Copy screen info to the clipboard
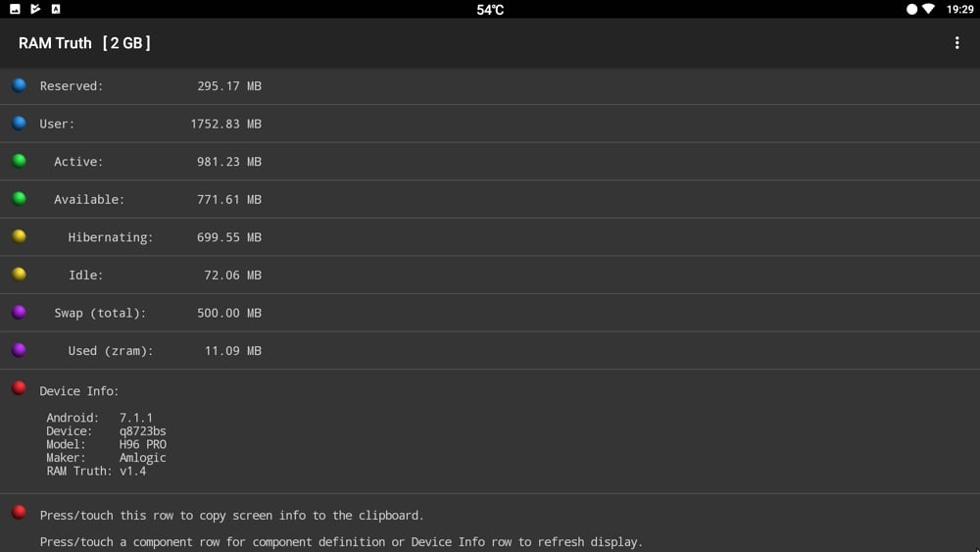 (x=232, y=515)
